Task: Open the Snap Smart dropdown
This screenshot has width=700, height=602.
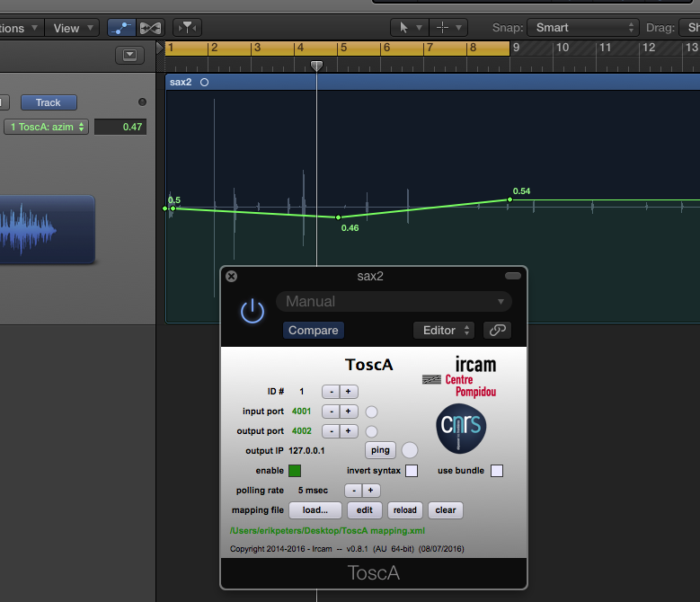Action: tap(583, 28)
